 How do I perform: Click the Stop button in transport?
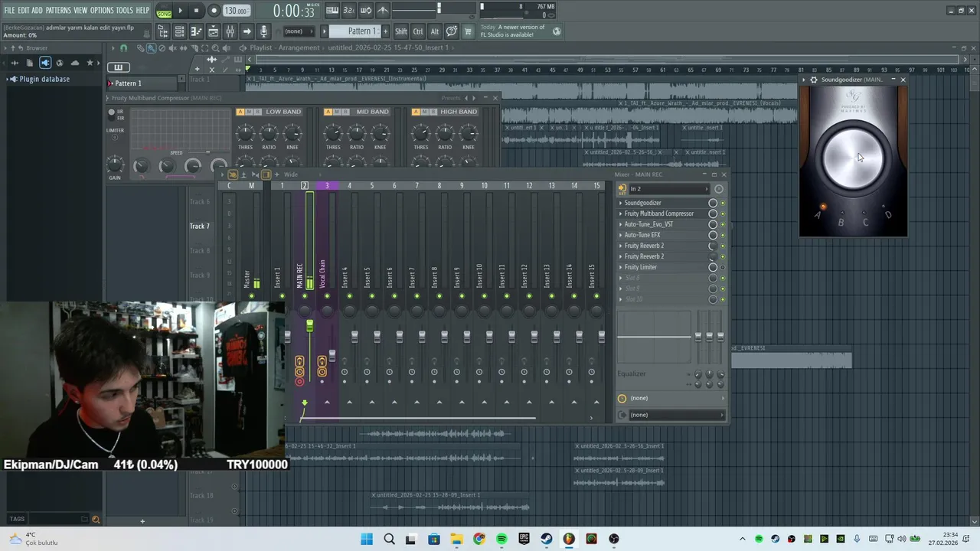click(196, 11)
